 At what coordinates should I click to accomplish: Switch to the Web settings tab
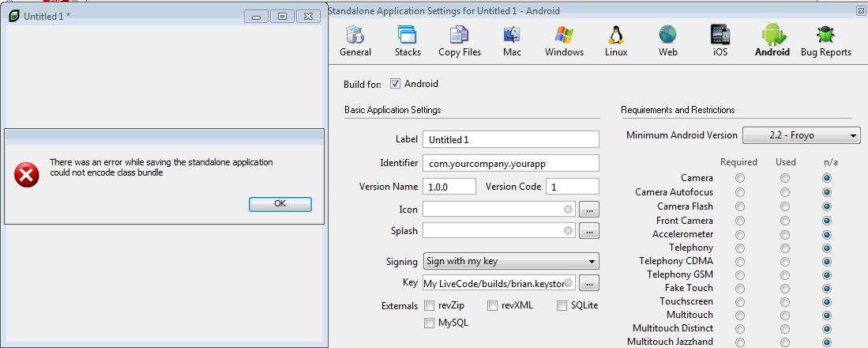coord(668,41)
